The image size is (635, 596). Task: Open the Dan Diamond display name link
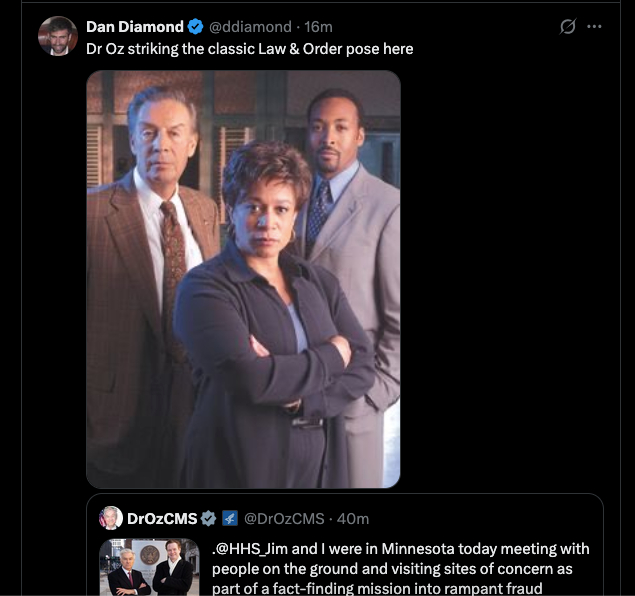point(135,27)
